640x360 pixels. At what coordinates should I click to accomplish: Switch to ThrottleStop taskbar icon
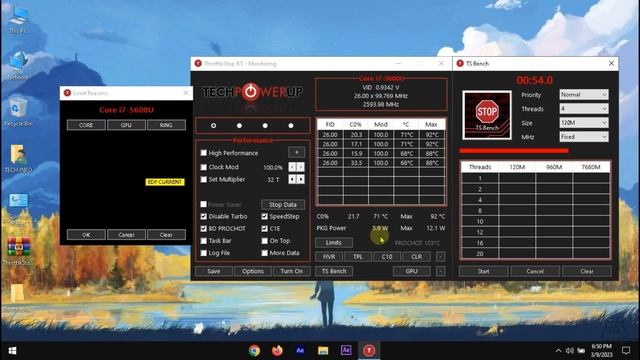369,351
